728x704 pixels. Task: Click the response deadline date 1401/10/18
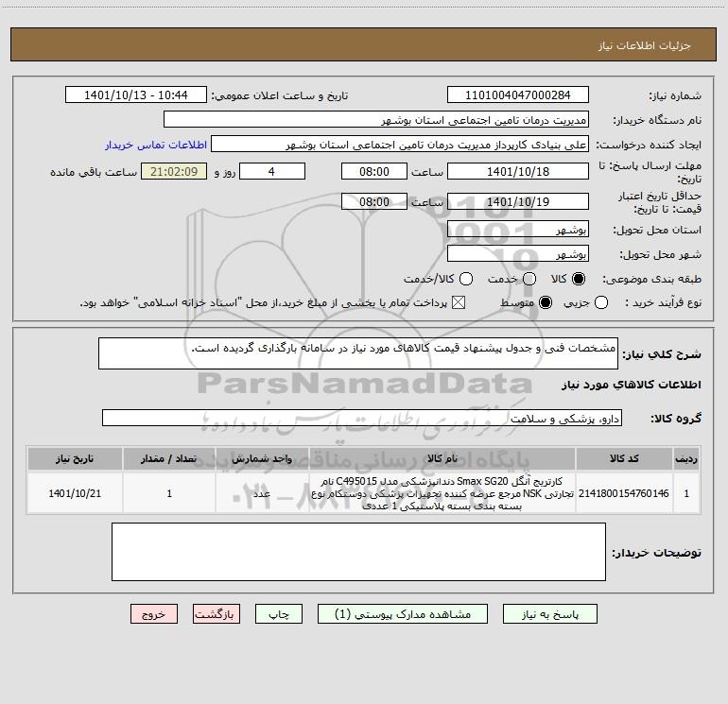click(x=518, y=171)
